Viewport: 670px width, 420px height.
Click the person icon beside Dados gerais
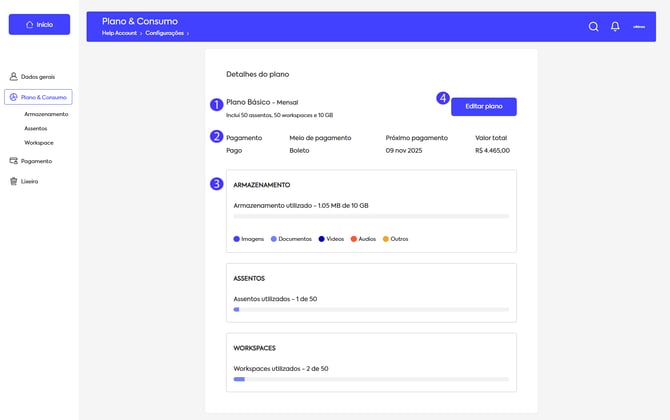[14, 76]
